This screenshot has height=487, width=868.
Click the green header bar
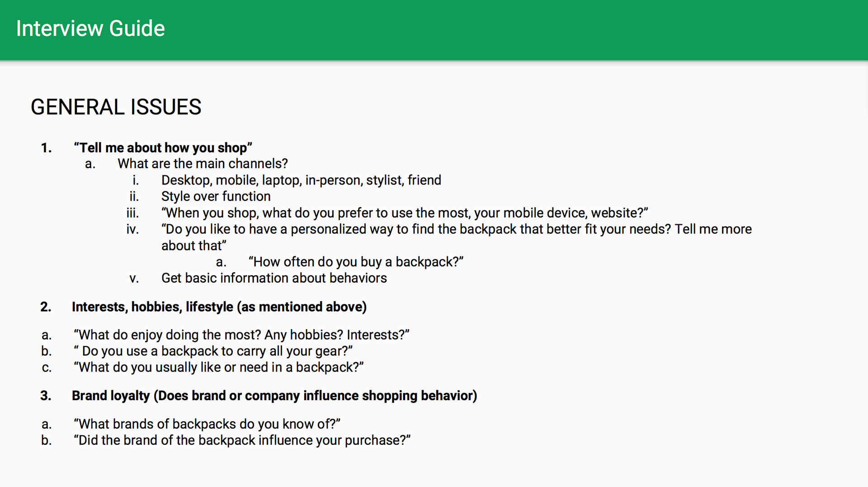click(x=434, y=30)
